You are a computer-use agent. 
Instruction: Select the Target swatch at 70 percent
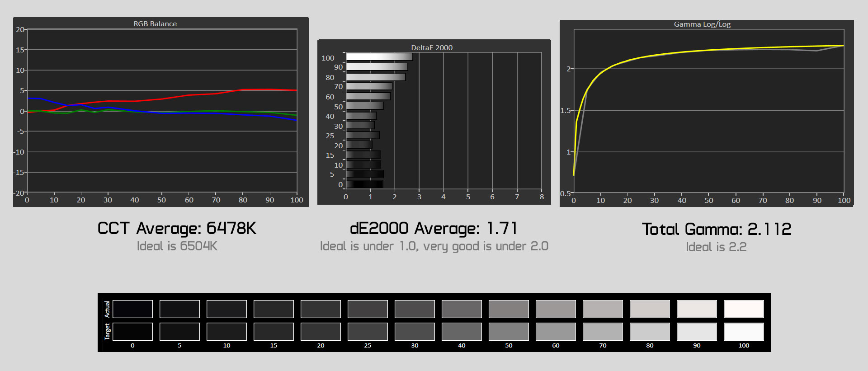(603, 332)
